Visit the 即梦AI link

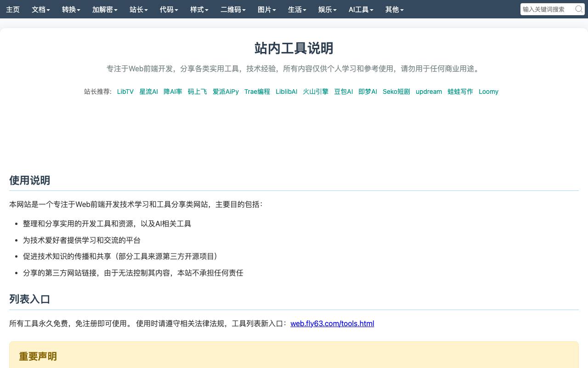coord(368,92)
